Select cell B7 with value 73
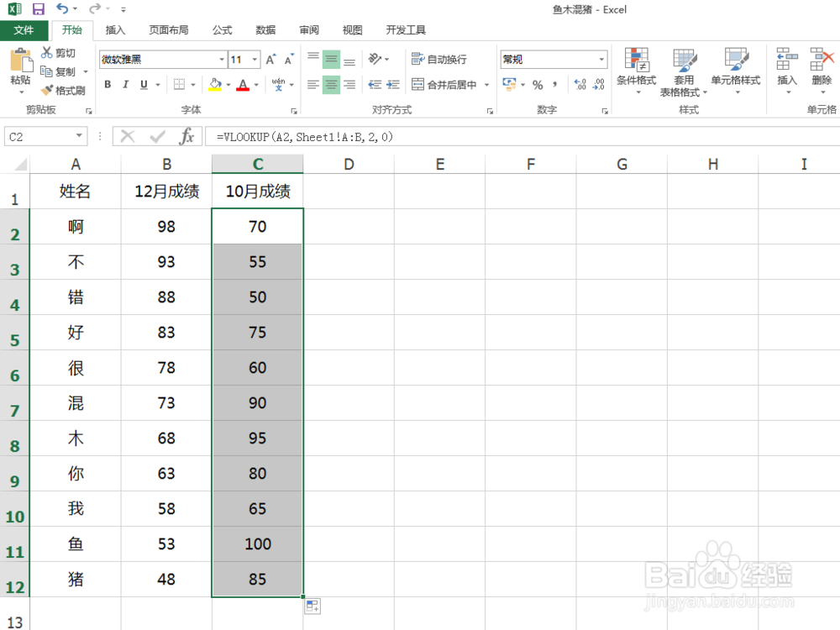840x630 pixels. [x=166, y=403]
